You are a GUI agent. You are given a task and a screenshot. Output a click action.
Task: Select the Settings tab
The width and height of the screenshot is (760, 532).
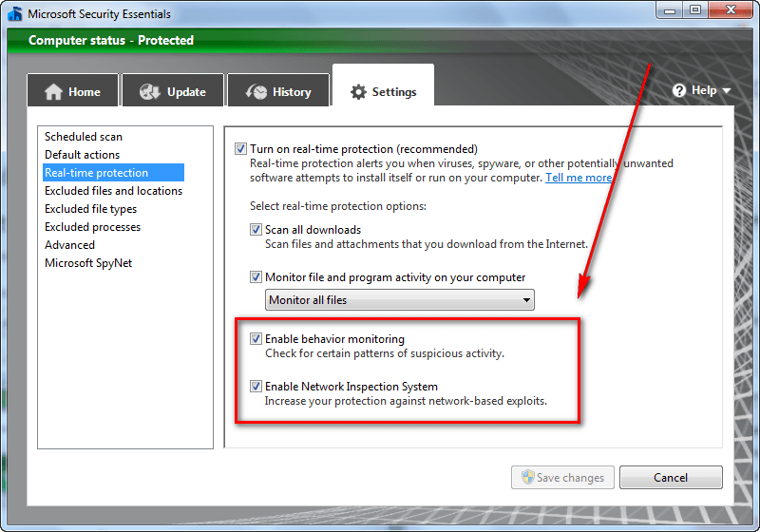tap(384, 85)
